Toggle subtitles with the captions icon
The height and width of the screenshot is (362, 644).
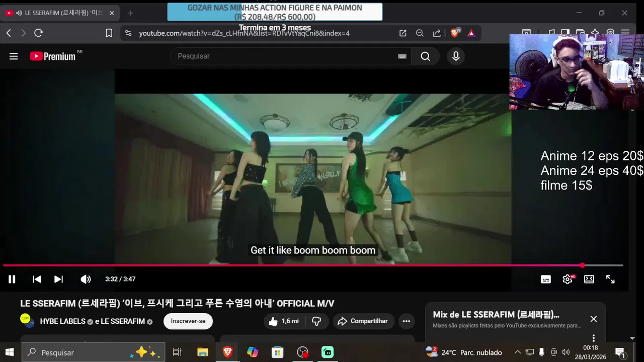point(546,279)
